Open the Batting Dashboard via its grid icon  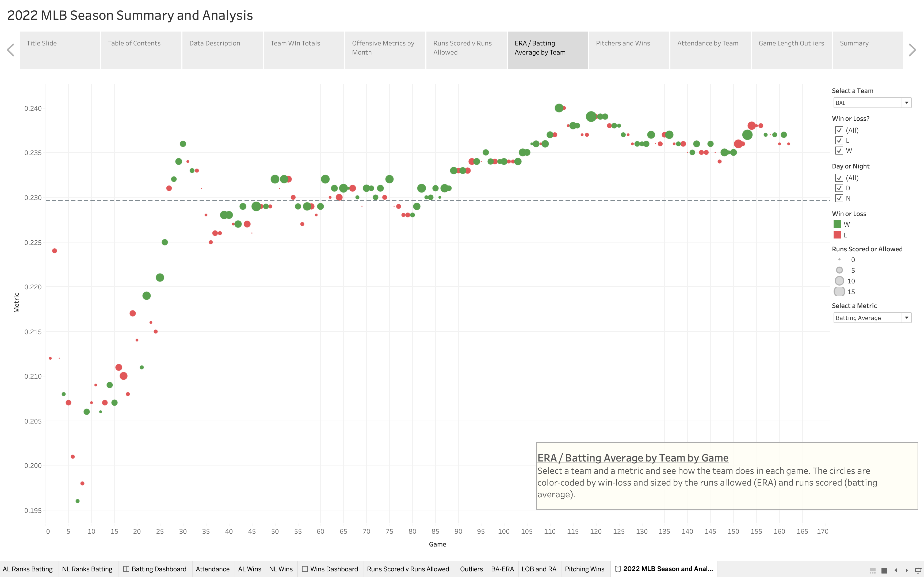[x=126, y=569]
